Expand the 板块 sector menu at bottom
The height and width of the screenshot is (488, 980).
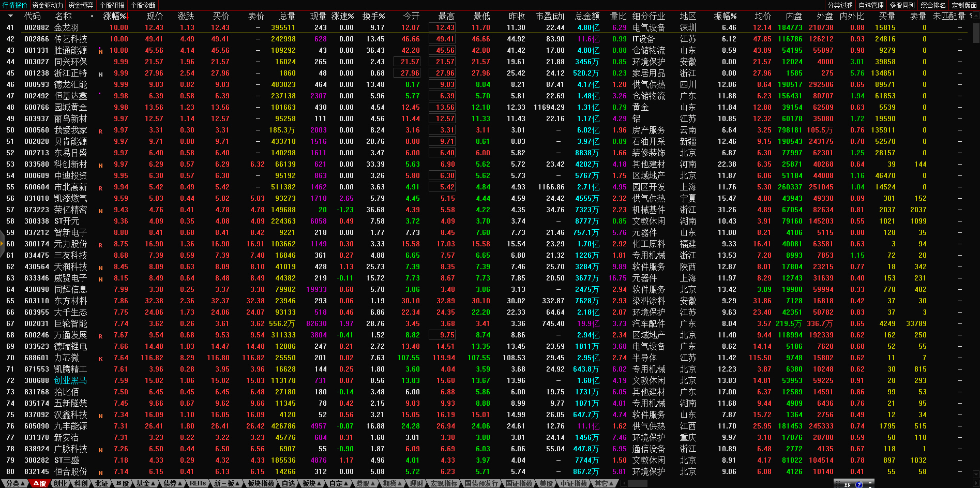point(311,483)
